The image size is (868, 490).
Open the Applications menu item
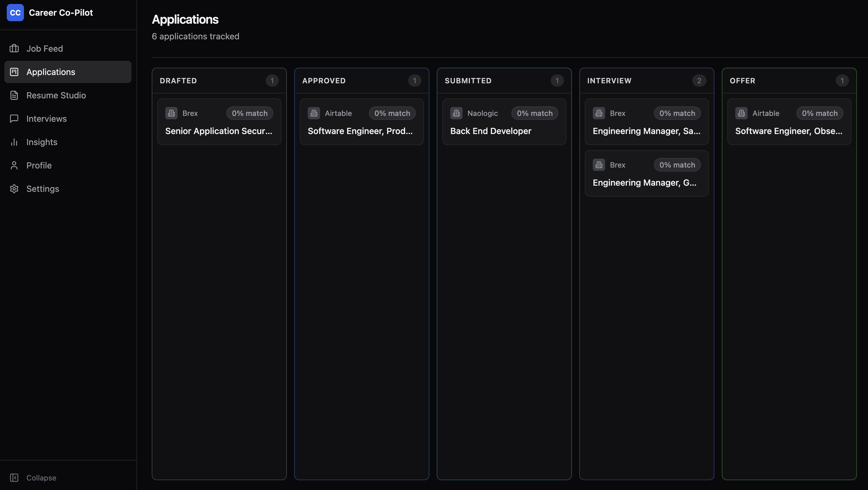click(x=51, y=72)
